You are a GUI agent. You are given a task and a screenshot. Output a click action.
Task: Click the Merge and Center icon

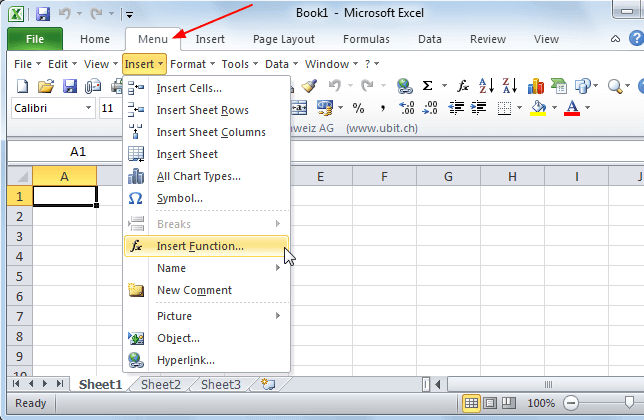[x=299, y=108]
